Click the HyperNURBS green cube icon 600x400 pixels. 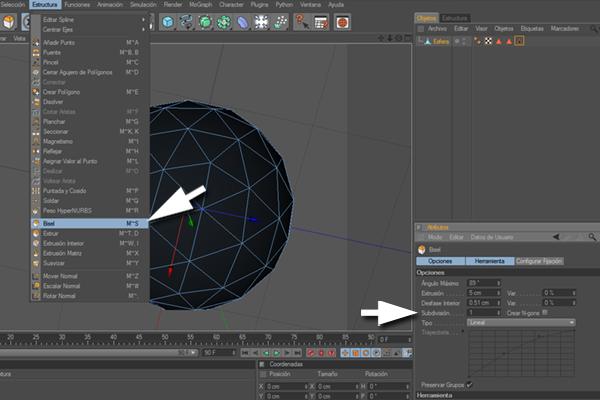(x=205, y=22)
